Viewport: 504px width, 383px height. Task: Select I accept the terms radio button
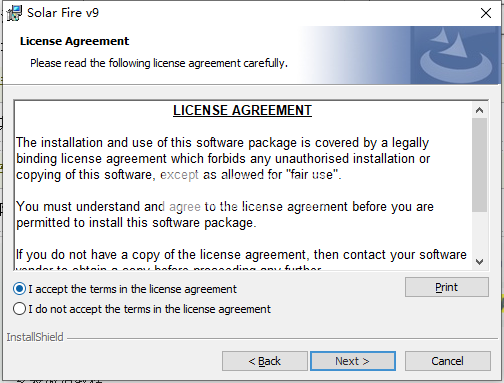tap(19, 289)
